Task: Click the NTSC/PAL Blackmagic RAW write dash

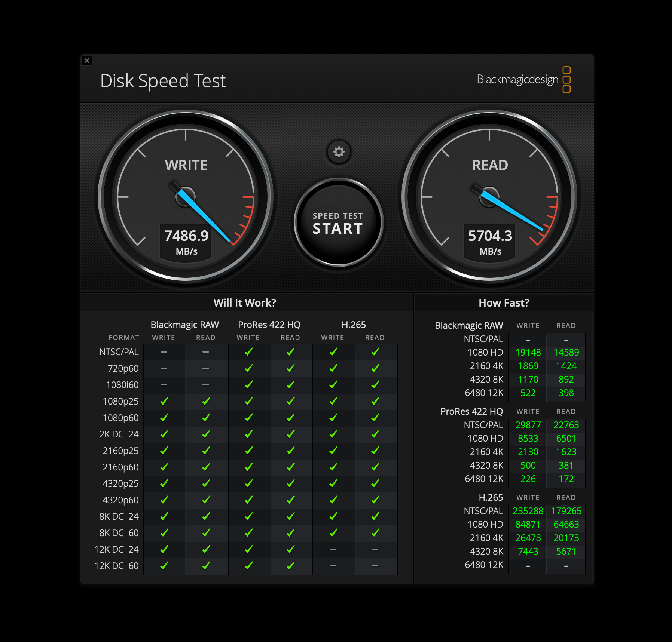Action: click(164, 352)
